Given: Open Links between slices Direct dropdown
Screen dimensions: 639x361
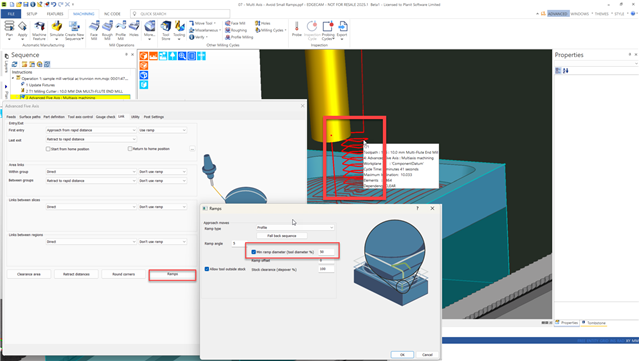Looking at the screenshot, I should pos(91,207).
